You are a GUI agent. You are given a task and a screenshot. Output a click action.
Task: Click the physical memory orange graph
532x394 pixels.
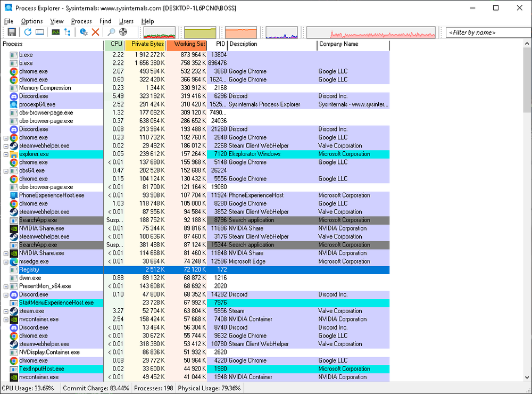click(x=241, y=32)
